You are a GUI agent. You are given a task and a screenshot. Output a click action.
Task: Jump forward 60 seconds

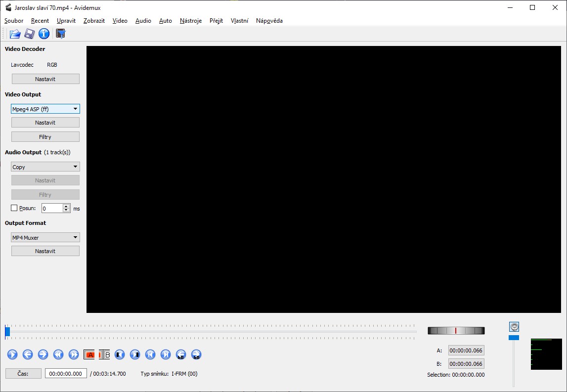click(196, 354)
